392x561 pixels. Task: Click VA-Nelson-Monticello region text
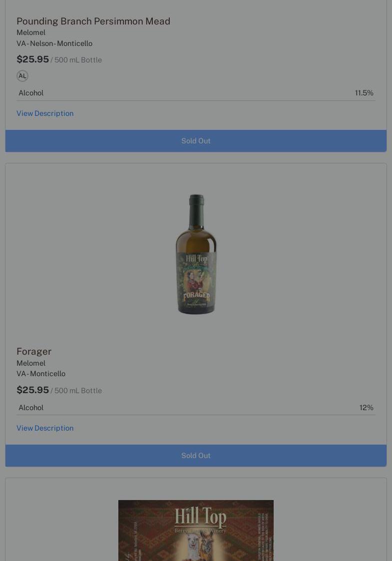54,43
